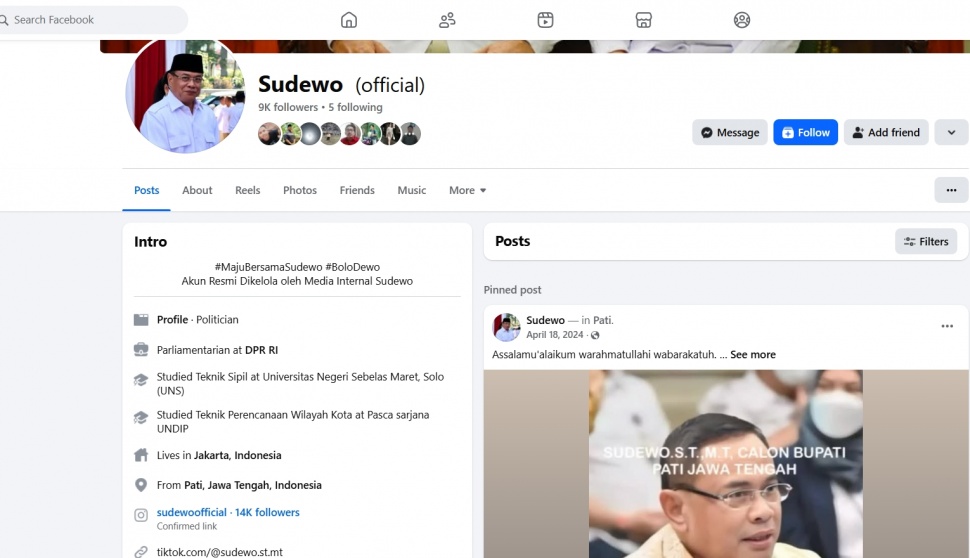The width and height of the screenshot is (970, 558).
Task: Click the Jakarta, Indonesia location link
Action: point(238,455)
